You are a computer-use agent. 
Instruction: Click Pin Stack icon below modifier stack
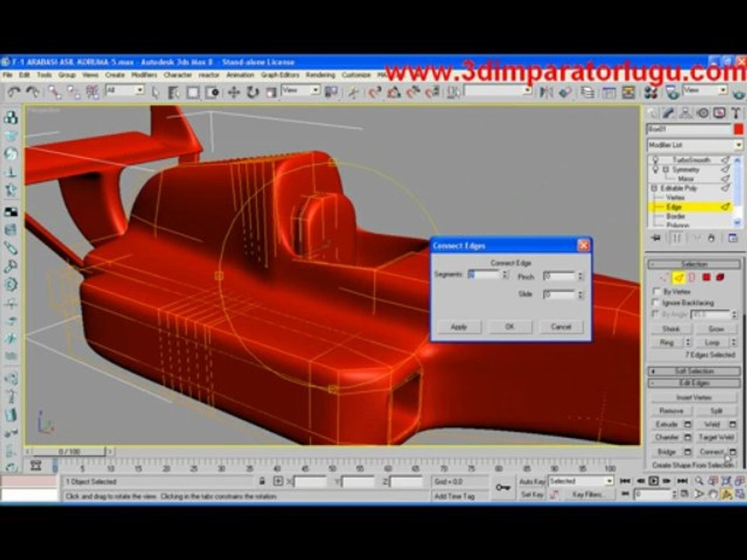[656, 238]
